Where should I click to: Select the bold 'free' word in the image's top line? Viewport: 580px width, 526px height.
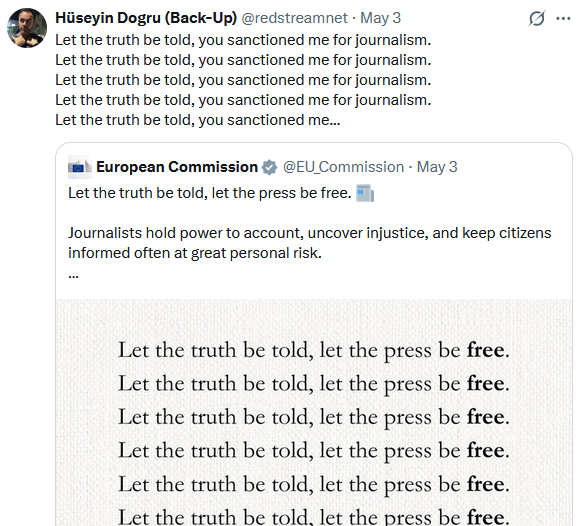(x=485, y=350)
